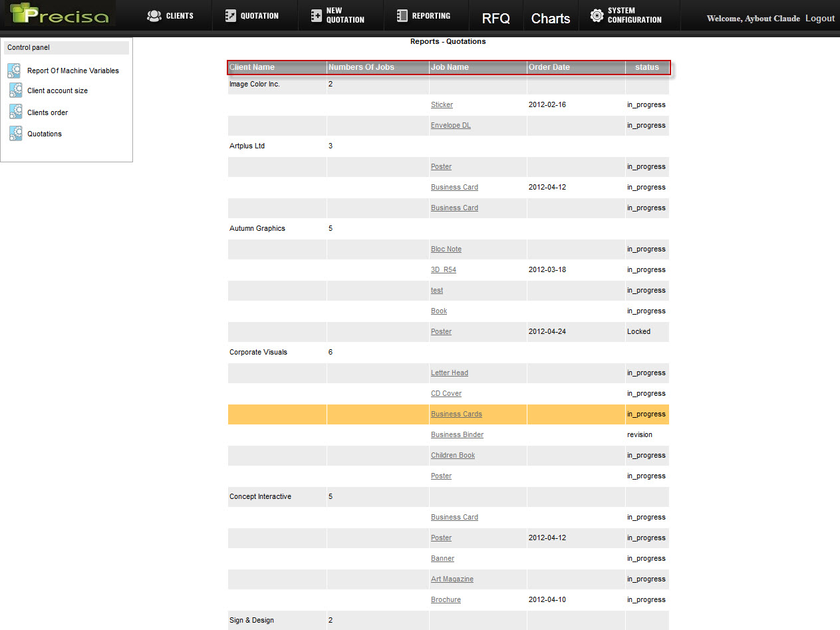Open the Bloc Note job
The width and height of the screenshot is (840, 630).
pyautogui.click(x=446, y=249)
